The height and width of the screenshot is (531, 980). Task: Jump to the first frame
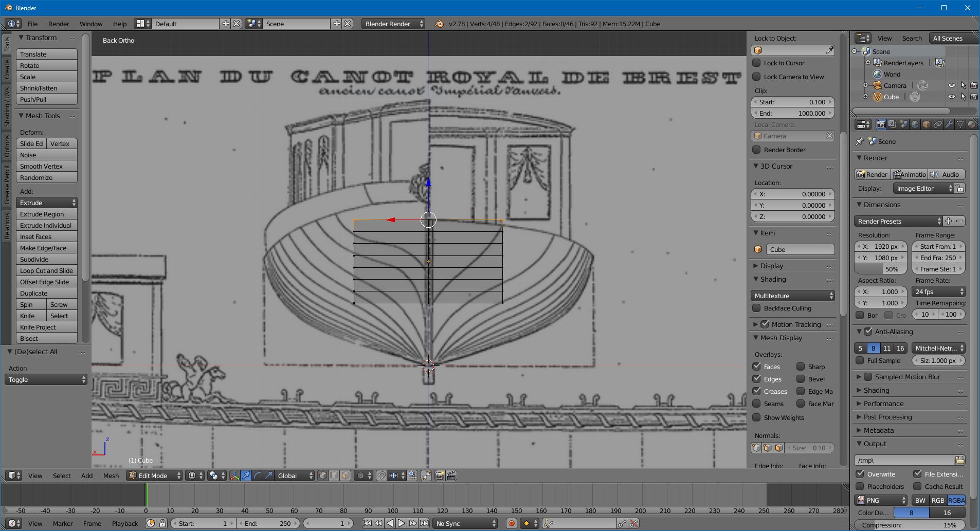[x=367, y=523]
